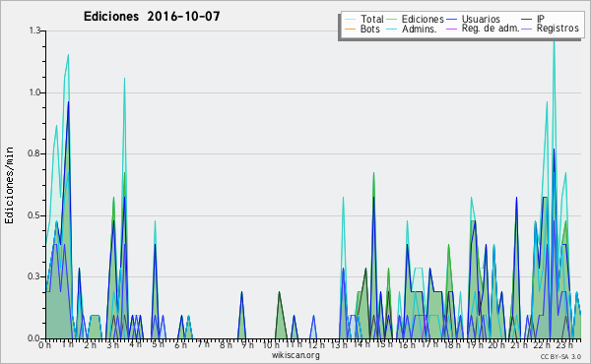Select the orange Bots legend line swatch

350,29
